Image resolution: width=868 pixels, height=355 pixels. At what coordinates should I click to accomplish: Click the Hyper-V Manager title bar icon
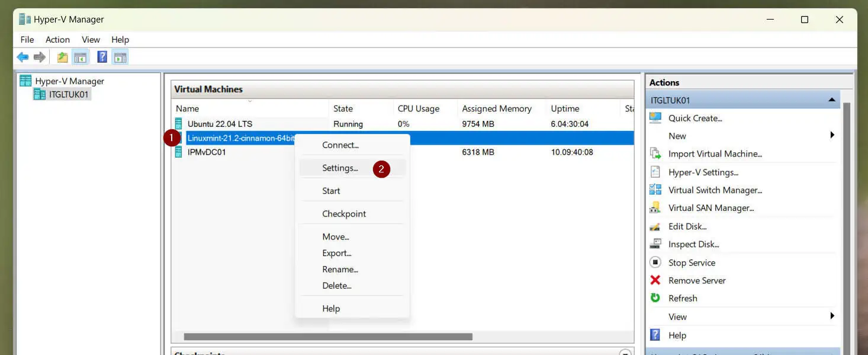24,20
